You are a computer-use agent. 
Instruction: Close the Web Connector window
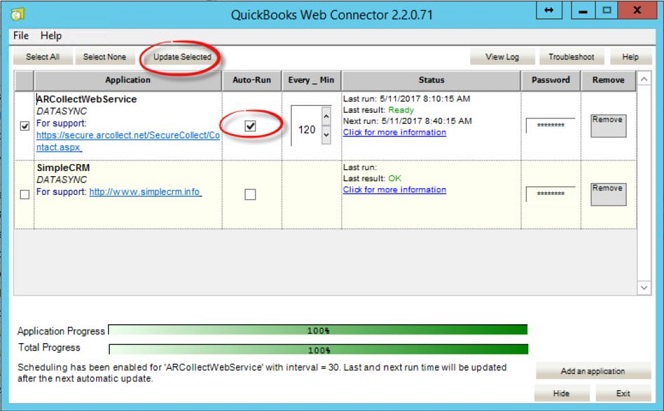point(637,11)
